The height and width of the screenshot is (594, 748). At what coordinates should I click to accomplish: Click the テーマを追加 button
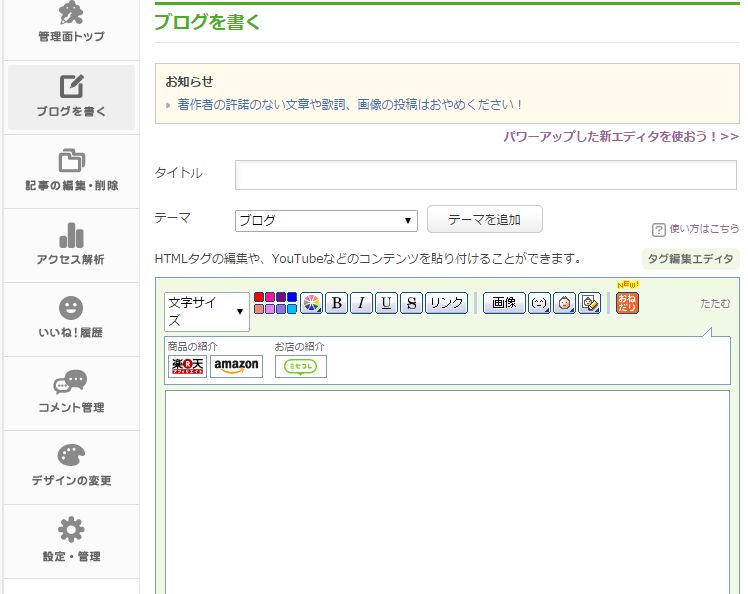point(484,219)
